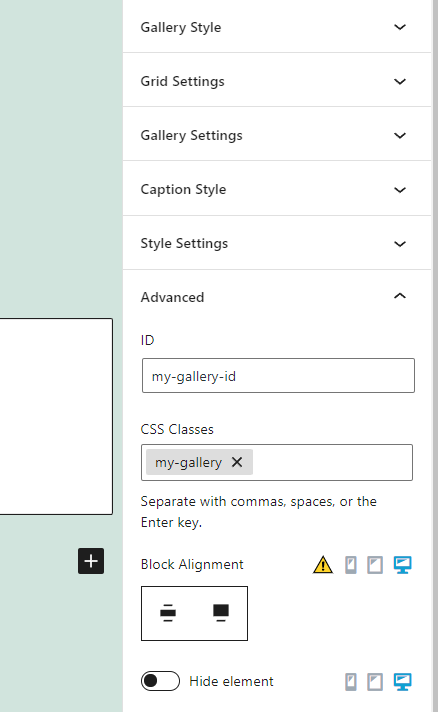The image size is (438, 712).
Task: Click inside the CSS Classes input box
Action: 331,462
